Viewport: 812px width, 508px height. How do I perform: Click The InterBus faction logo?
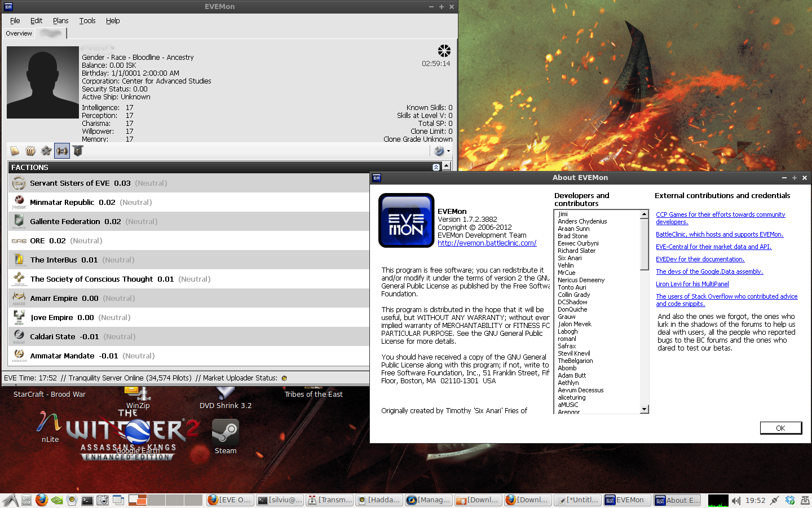(x=19, y=260)
